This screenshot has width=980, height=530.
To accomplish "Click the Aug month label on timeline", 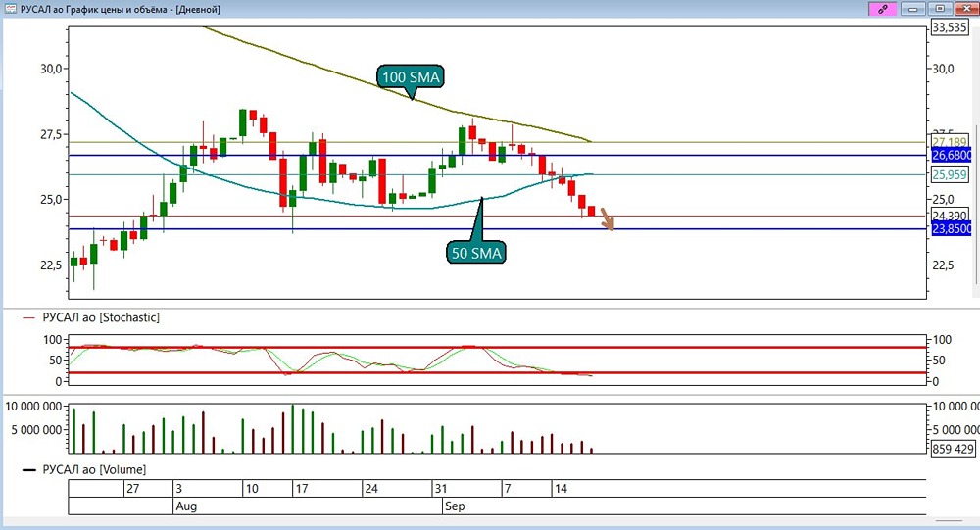I will [x=186, y=506].
